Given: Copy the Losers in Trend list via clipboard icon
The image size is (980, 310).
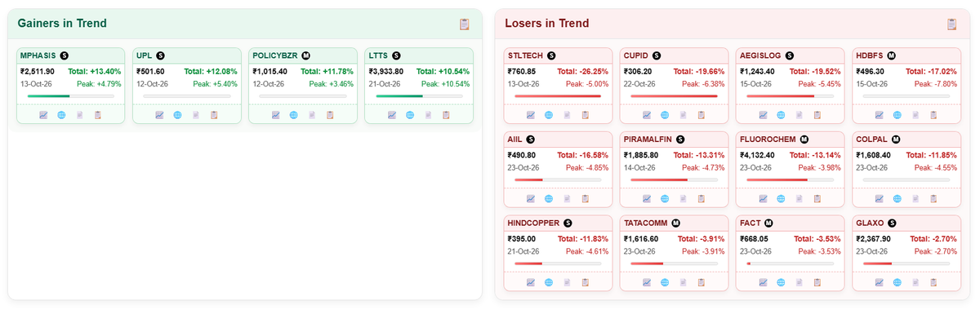Looking at the screenshot, I should tap(951, 24).
